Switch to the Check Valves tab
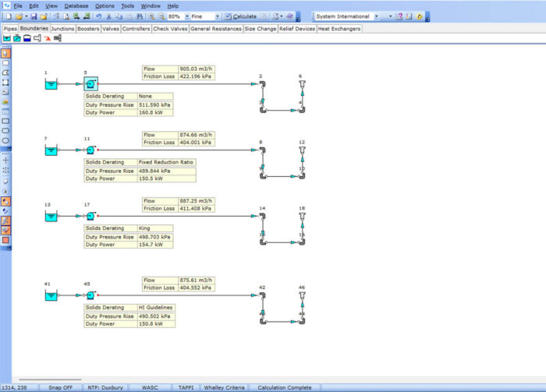 point(171,28)
